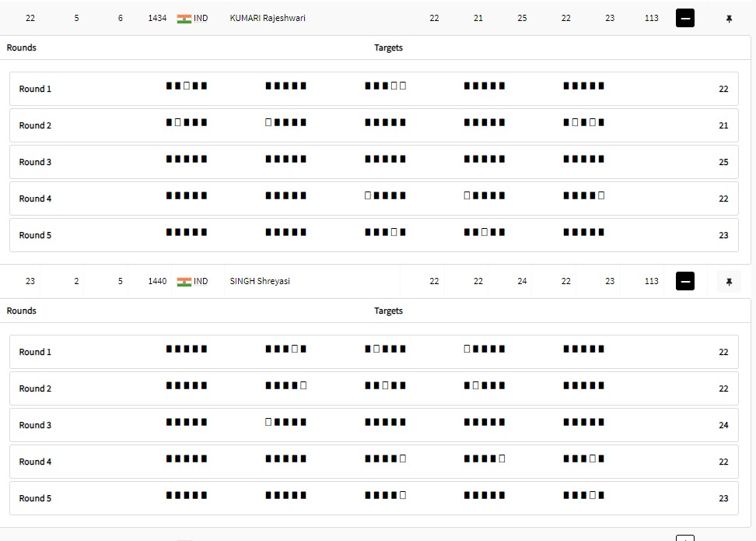Pin SINGH Shreyasi's result row
The image size is (756, 541).
click(x=729, y=282)
